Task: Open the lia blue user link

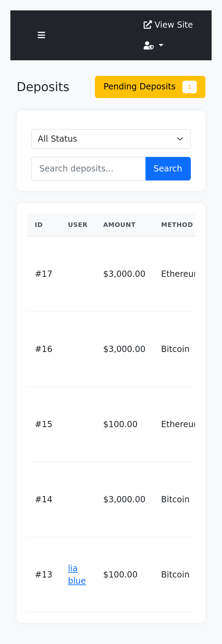Action: click(x=77, y=575)
